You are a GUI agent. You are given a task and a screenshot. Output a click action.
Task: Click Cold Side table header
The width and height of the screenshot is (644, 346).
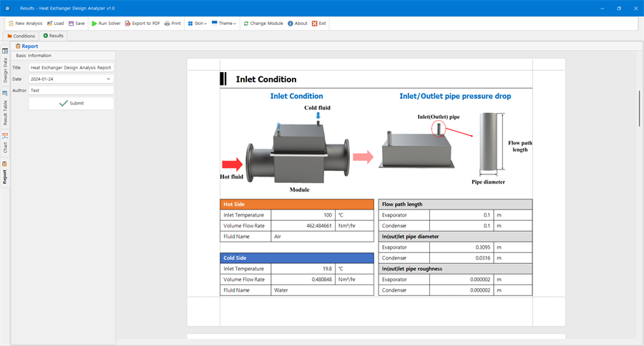click(297, 258)
